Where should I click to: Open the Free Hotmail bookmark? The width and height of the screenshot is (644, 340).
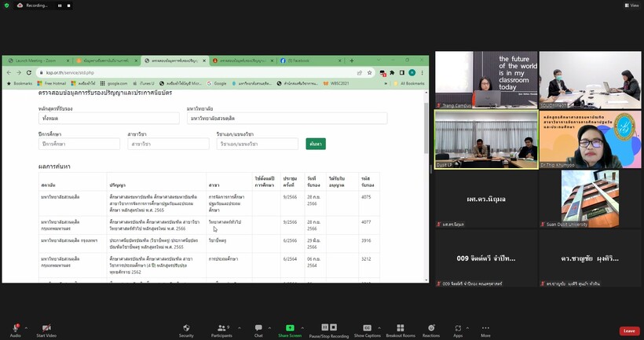tap(51, 83)
